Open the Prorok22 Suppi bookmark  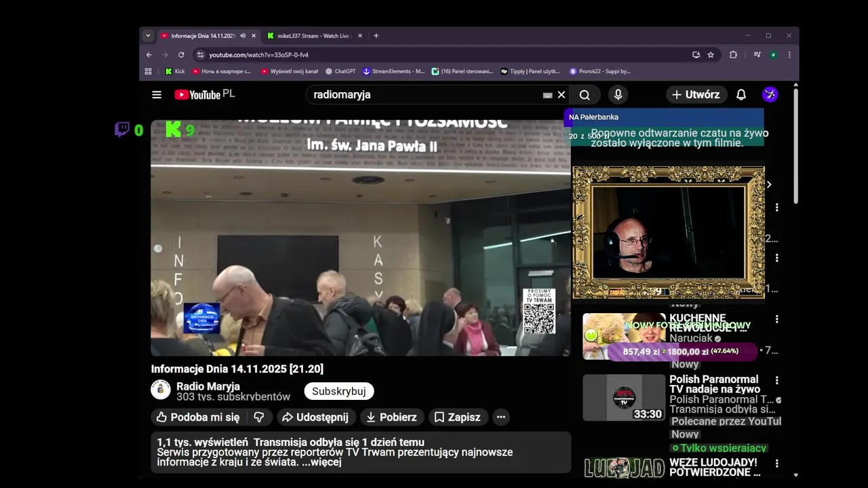600,71
